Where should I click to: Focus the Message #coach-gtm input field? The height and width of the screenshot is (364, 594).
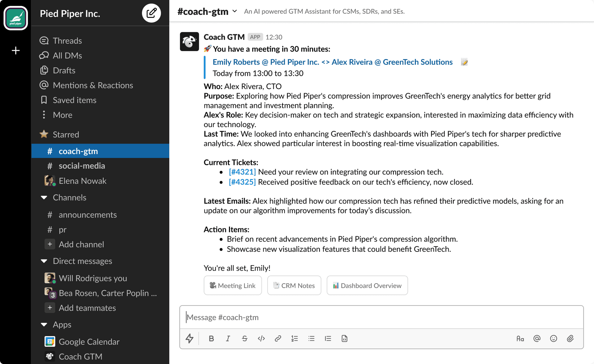coord(381,317)
